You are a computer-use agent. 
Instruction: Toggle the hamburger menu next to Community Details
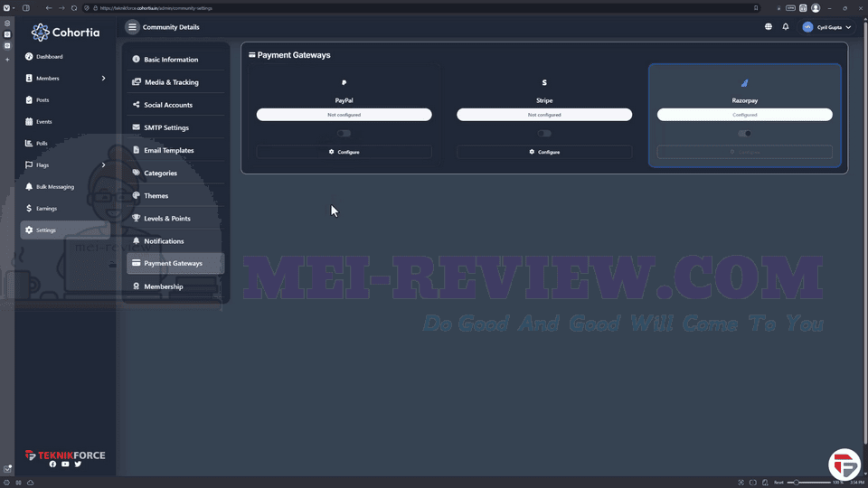[132, 27]
